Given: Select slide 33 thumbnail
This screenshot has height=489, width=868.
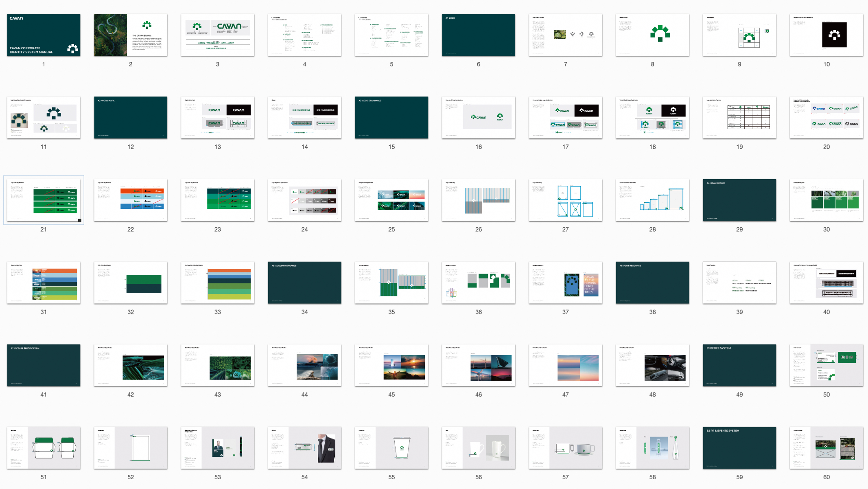Looking at the screenshot, I should [218, 283].
